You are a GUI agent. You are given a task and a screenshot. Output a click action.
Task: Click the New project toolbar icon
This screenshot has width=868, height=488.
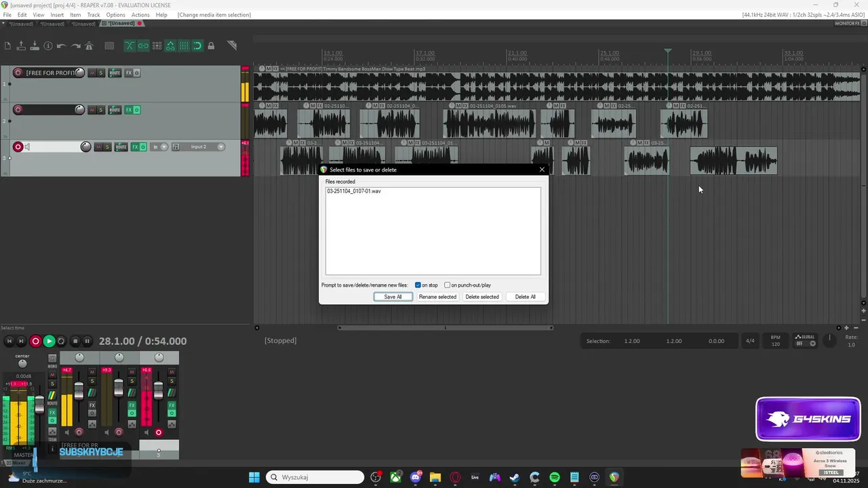7,46
